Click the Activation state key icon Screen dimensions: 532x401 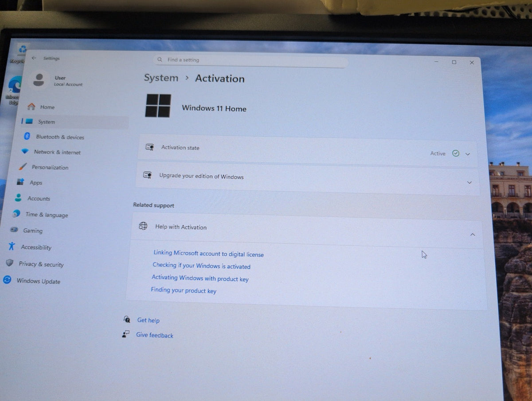point(149,147)
